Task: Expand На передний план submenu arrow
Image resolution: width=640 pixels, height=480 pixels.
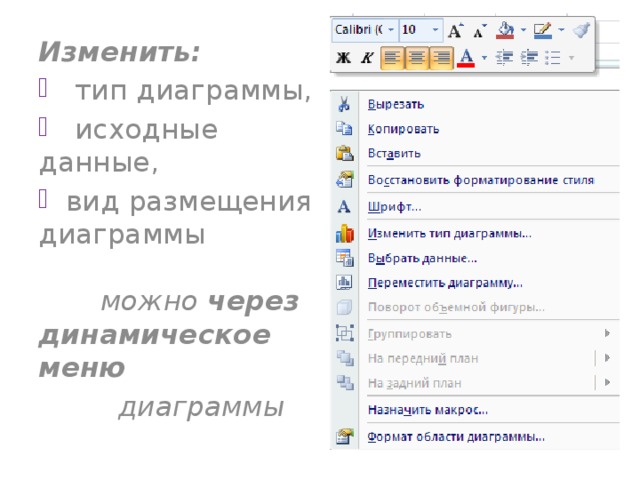Action: (607, 358)
